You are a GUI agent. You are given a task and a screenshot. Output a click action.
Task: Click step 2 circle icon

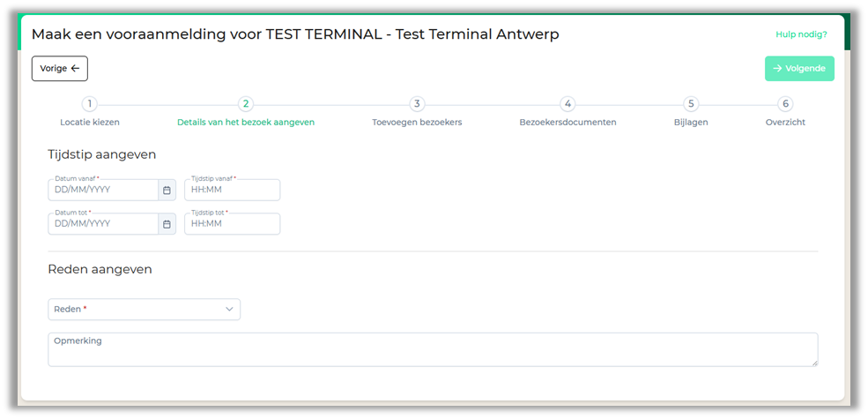246,104
